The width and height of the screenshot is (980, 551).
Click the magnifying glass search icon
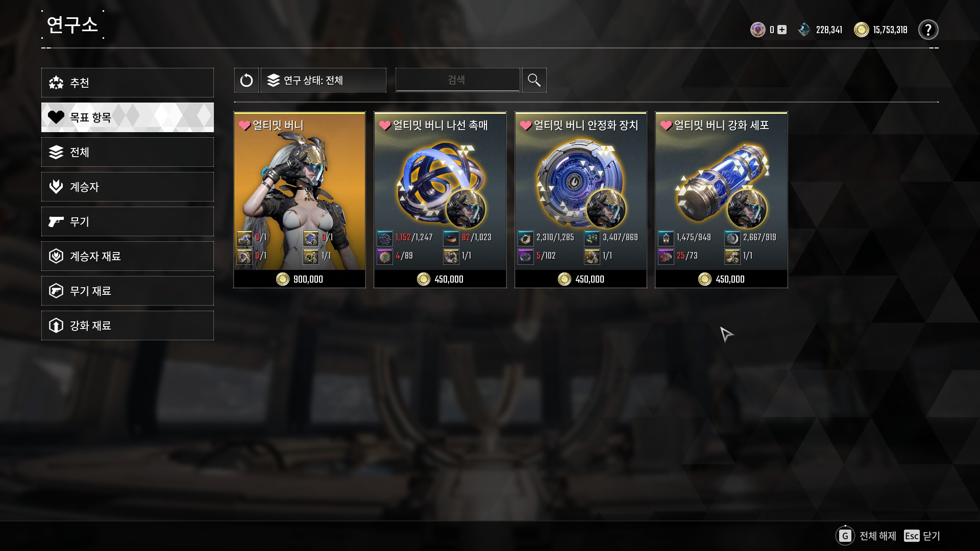click(x=534, y=80)
